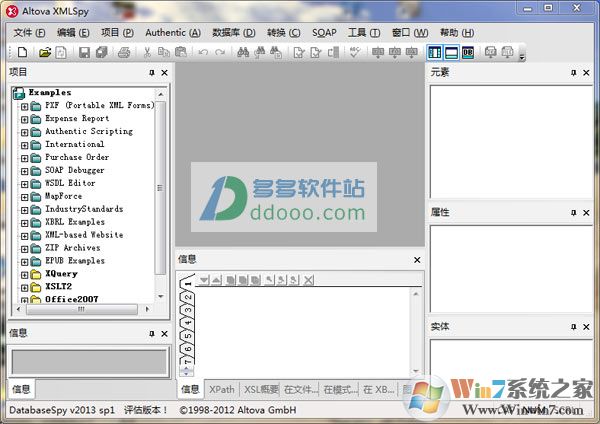Click the Replace binoculars icon
The image size is (600, 424).
point(276,52)
